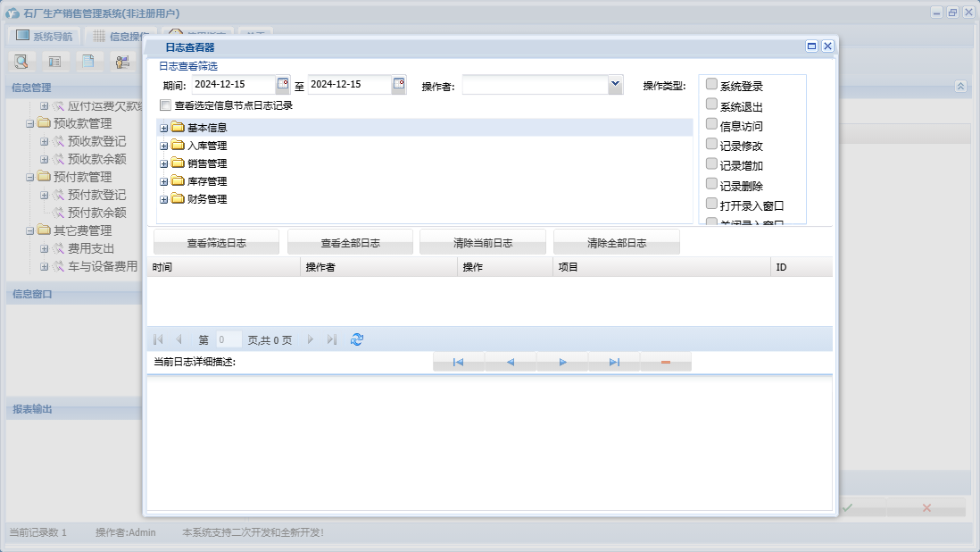Go to last page of log pager

[332, 339]
